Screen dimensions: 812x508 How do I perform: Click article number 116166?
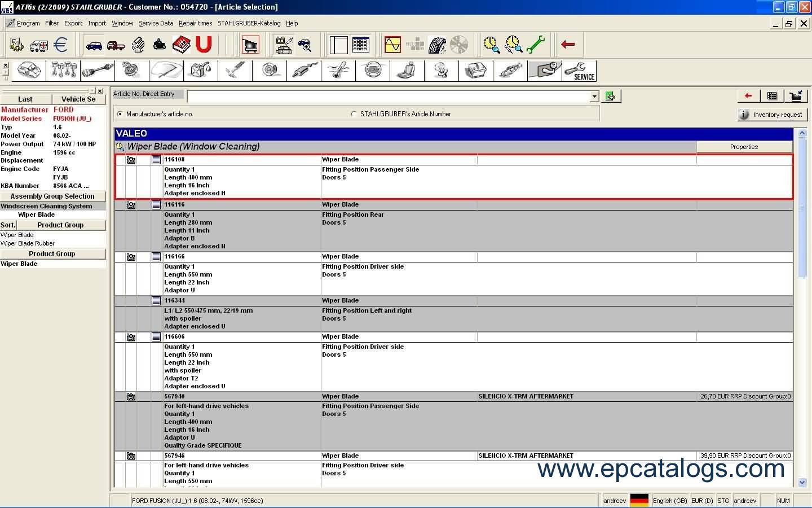coord(174,256)
